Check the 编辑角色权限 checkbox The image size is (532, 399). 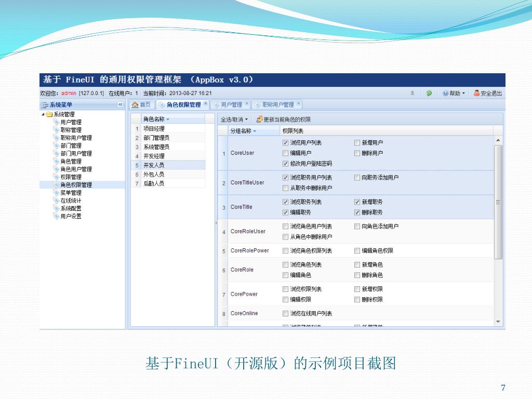[x=357, y=251]
